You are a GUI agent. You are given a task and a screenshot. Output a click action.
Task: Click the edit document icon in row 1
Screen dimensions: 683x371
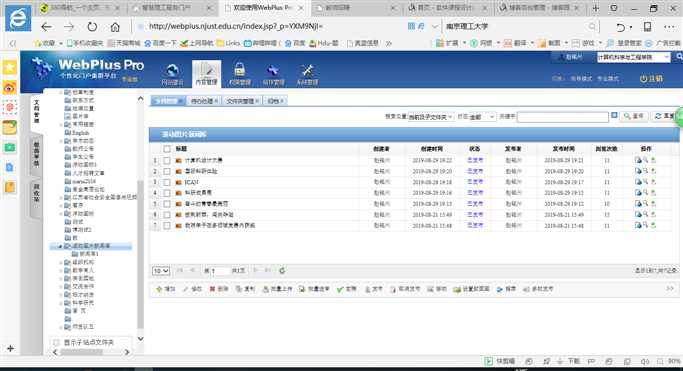(x=638, y=160)
